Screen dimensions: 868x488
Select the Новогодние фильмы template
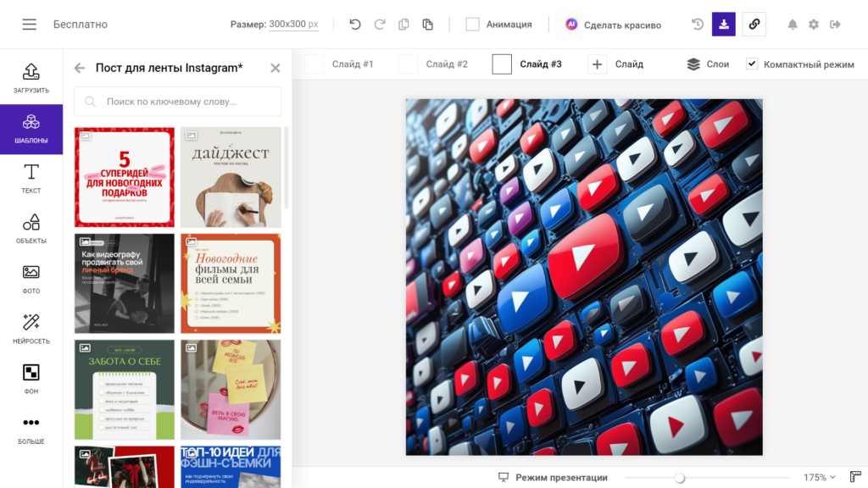pos(231,283)
